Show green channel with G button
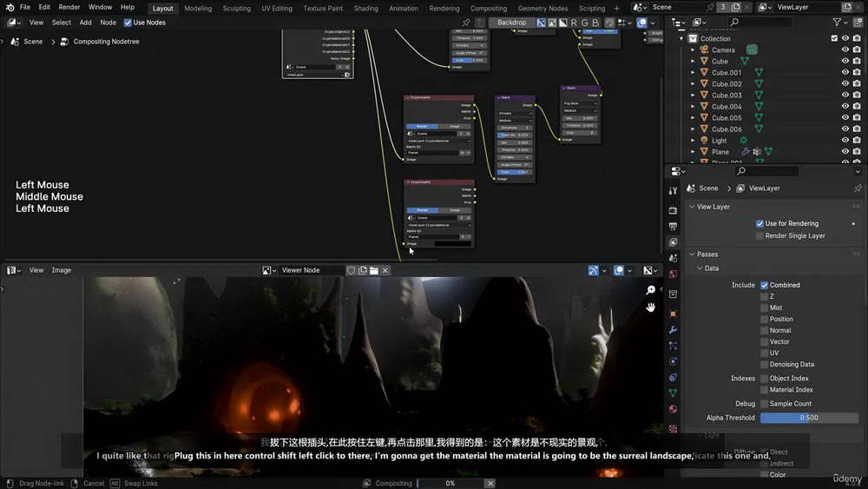868x489 pixels. [x=584, y=23]
